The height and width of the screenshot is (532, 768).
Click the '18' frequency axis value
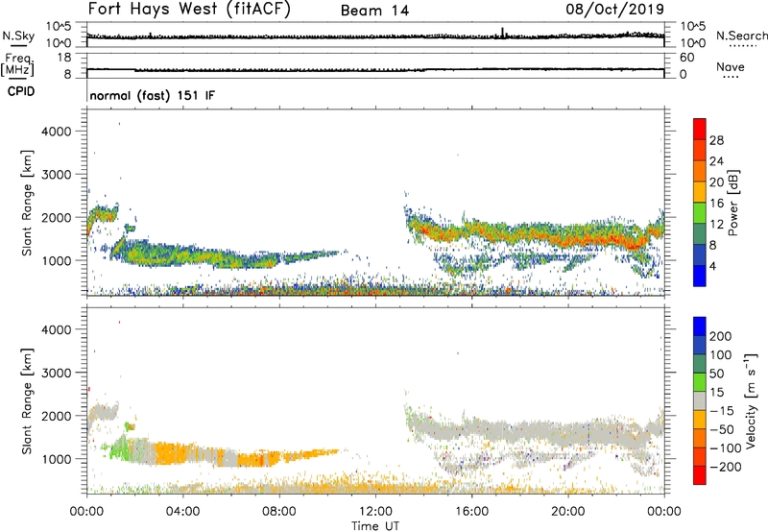coord(64,58)
